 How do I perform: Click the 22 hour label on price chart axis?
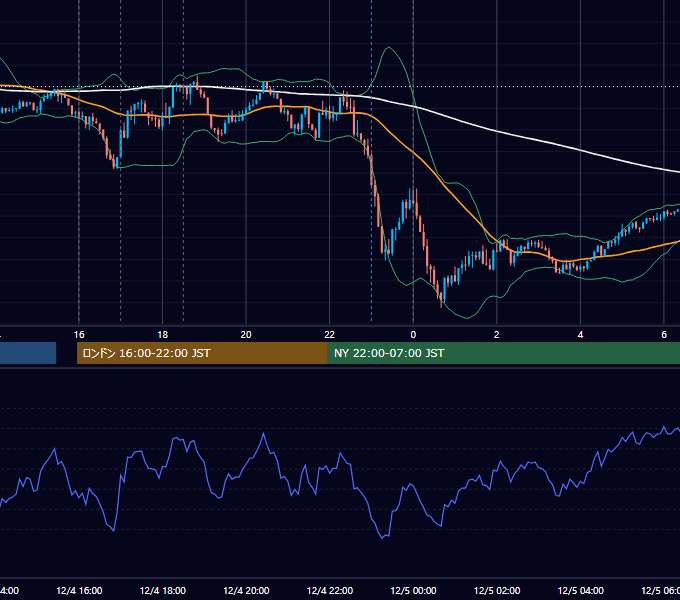pos(330,335)
